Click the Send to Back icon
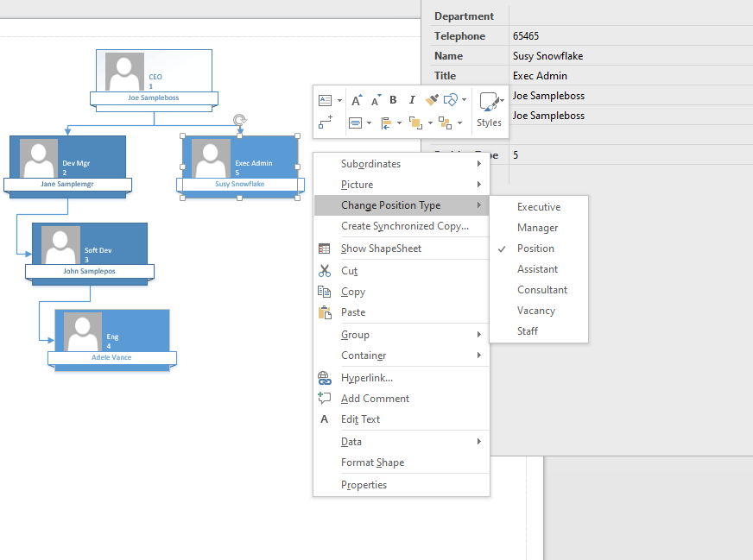 tap(446, 123)
